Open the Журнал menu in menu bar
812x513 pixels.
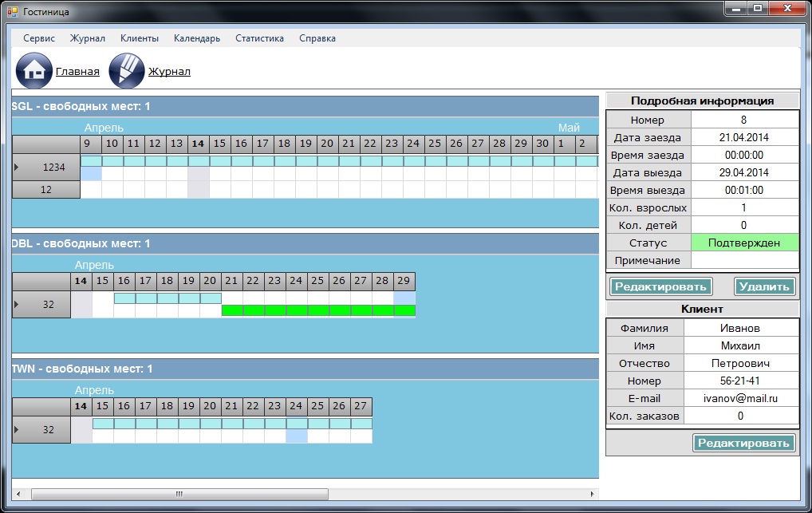(x=88, y=38)
